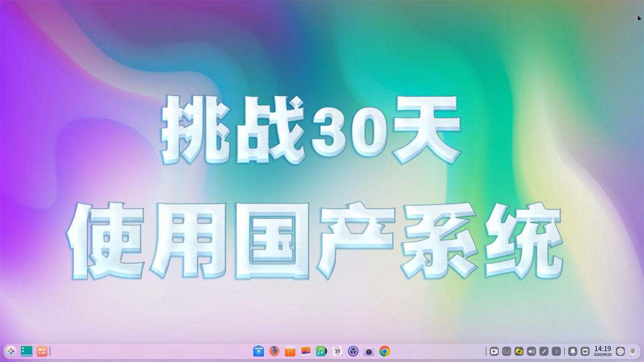Screen dimensions: 644x362
Task: Open the Calendar showing September 20
Action: click(x=337, y=351)
